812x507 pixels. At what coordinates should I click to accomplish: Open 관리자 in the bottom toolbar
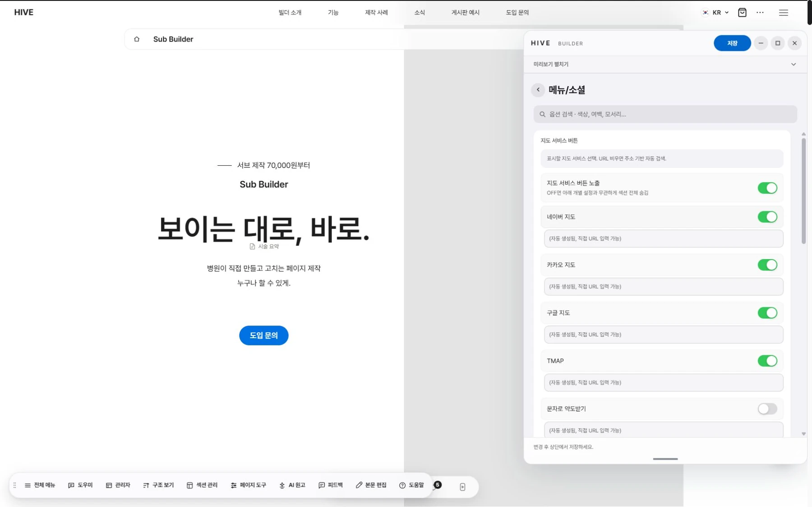click(118, 485)
